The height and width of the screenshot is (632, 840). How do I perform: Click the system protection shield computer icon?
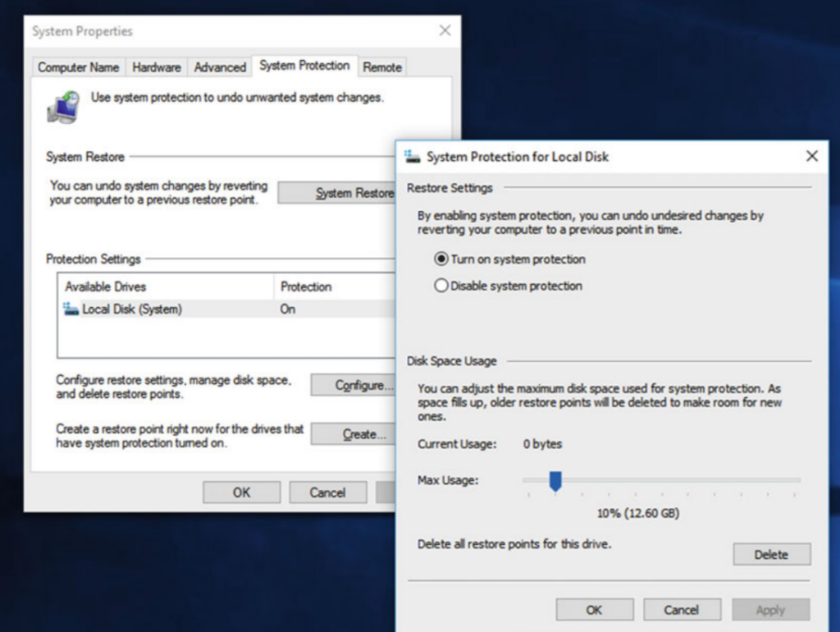point(63,107)
